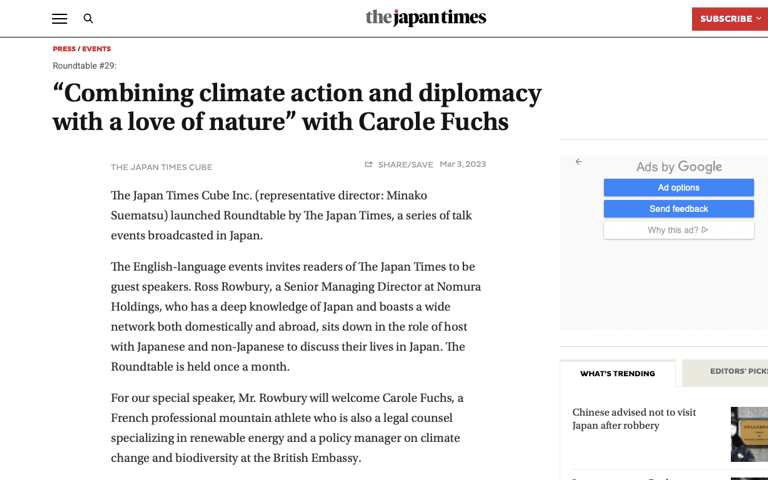Click the ad back arrow icon

[x=578, y=162]
